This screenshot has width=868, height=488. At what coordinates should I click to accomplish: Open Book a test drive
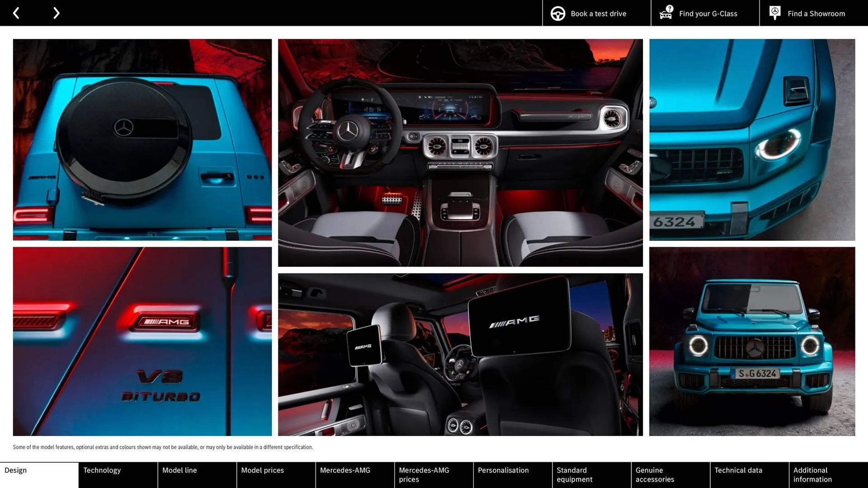pyautogui.click(x=598, y=14)
